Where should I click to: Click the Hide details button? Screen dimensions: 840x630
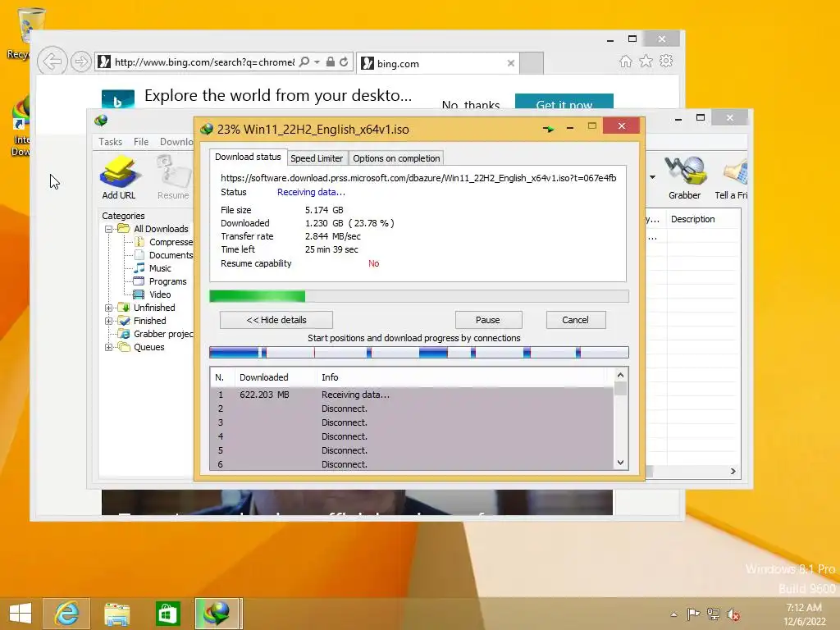276,320
